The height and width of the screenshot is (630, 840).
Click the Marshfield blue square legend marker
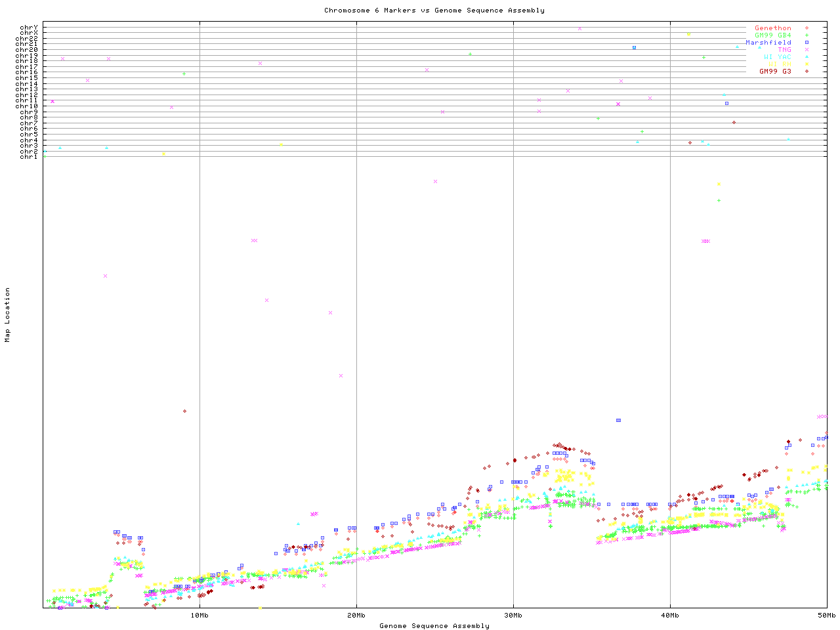[807, 43]
